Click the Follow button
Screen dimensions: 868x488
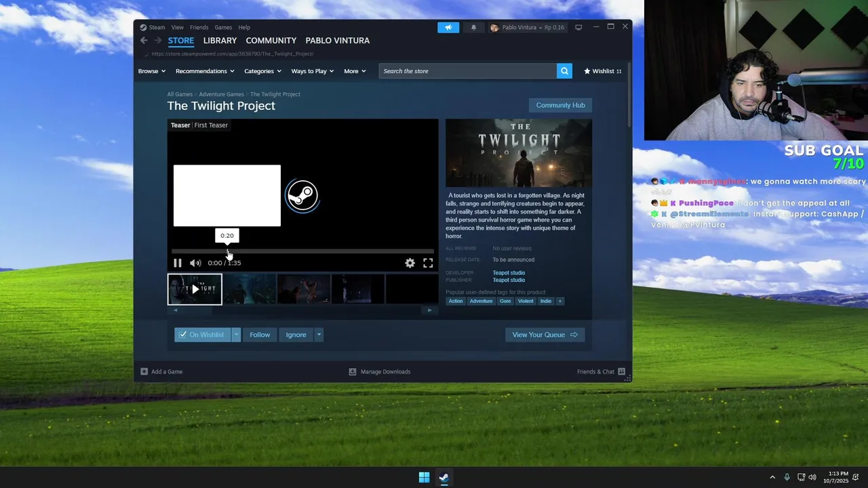260,335
